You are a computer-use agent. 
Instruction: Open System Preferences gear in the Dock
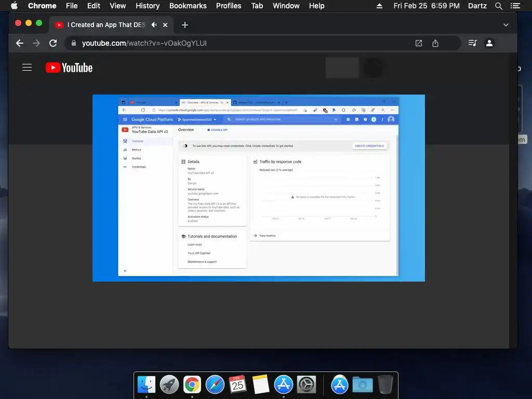pyautogui.click(x=307, y=385)
